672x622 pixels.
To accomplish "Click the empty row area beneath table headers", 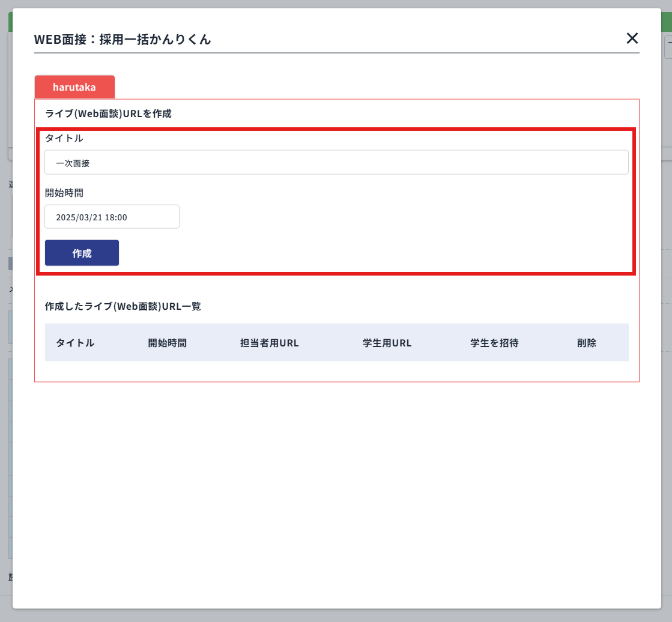I will 336,370.
